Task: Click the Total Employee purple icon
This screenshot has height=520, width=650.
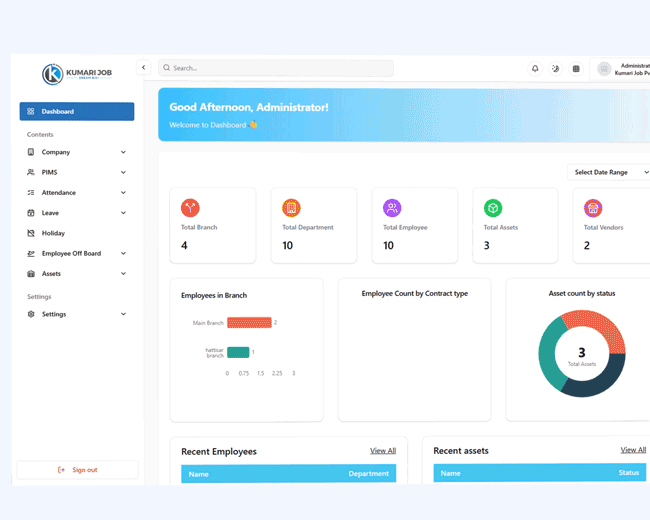Action: 392,208
